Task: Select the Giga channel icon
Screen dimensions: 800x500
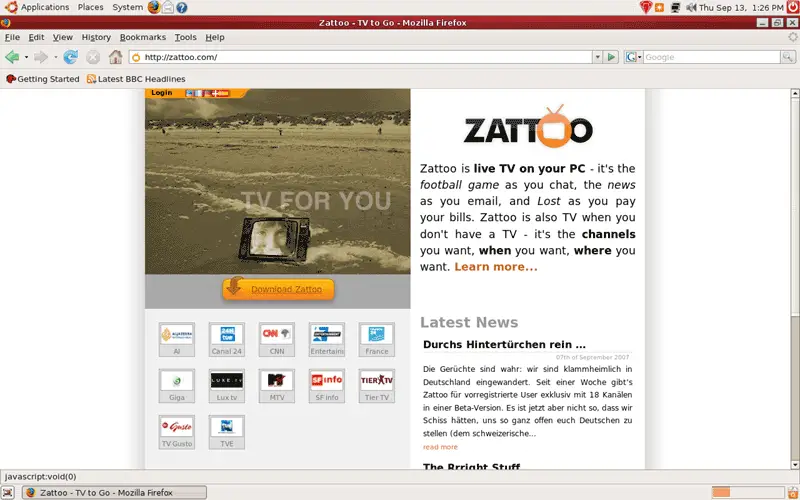Action: click(177, 386)
